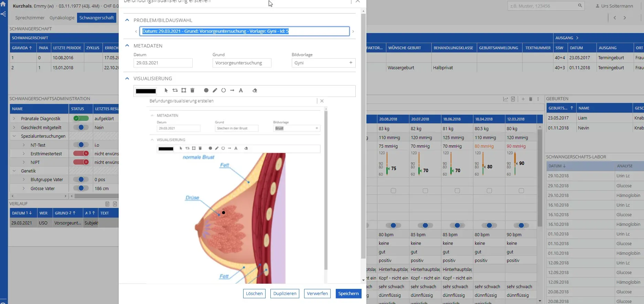Screen dimensions: 644x304
Task: Collapse the Spezialuntersuchungen group
Action: pos(14,136)
